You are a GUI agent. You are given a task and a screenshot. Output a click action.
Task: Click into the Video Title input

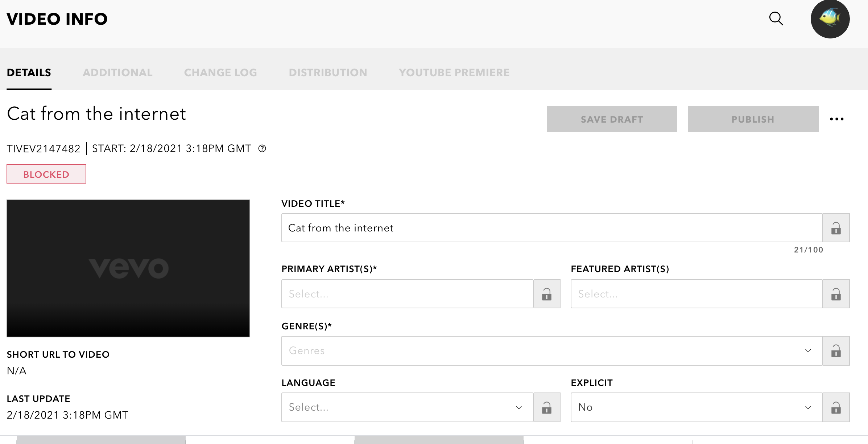click(552, 228)
